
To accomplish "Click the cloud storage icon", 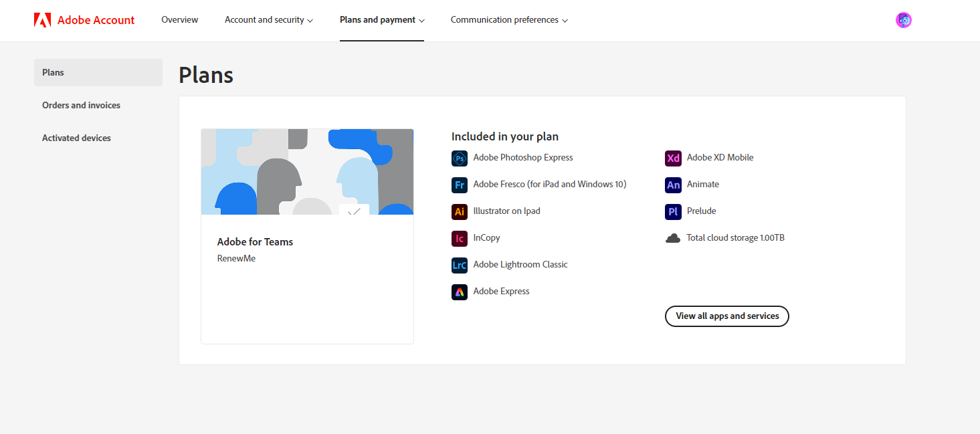I will tap(673, 238).
